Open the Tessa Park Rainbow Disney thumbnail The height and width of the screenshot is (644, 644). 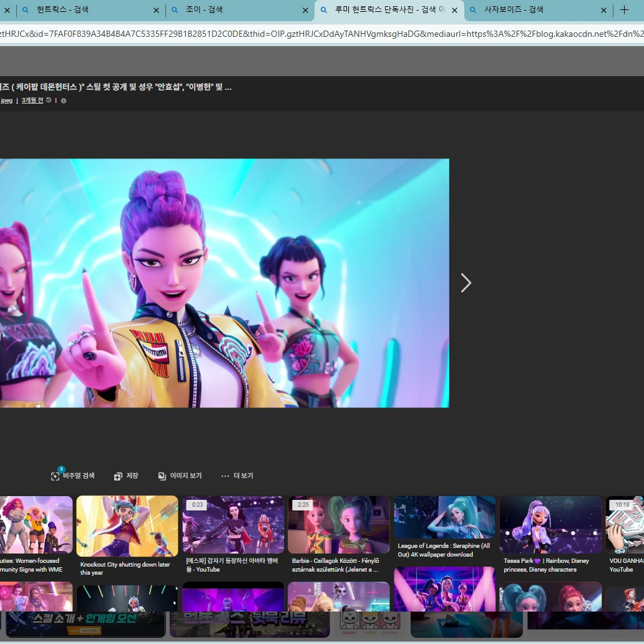coord(550,524)
